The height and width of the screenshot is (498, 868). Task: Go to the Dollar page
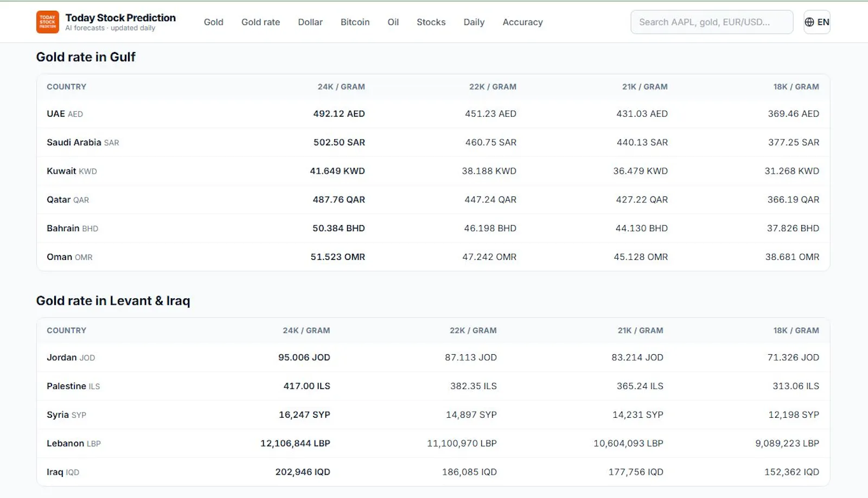coord(310,22)
